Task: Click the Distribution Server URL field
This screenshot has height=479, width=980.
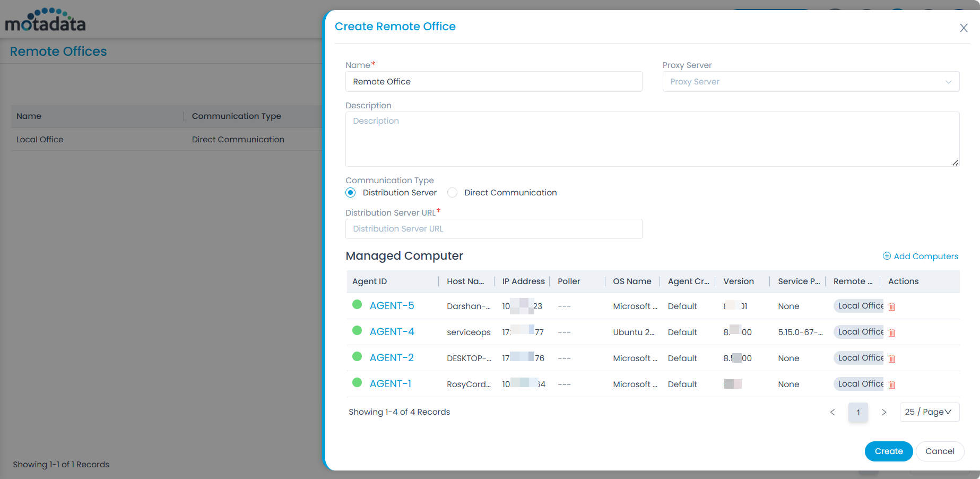Action: (493, 229)
